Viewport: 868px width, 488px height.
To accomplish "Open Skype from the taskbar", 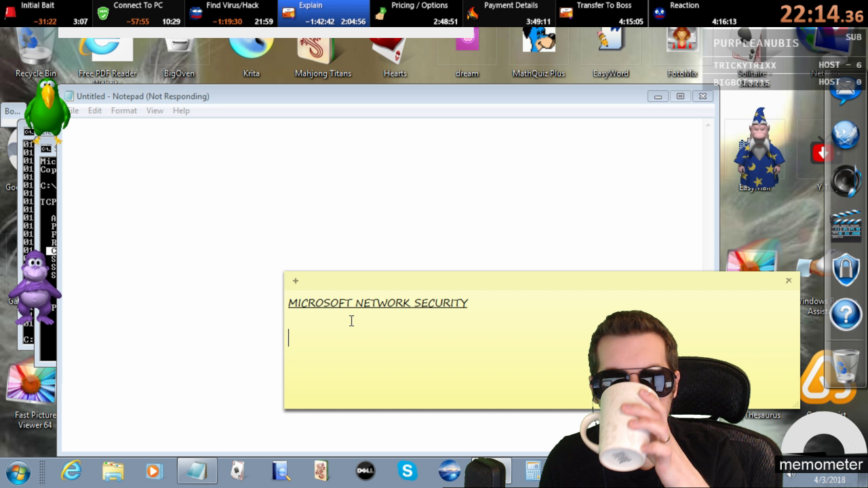I will (x=407, y=470).
